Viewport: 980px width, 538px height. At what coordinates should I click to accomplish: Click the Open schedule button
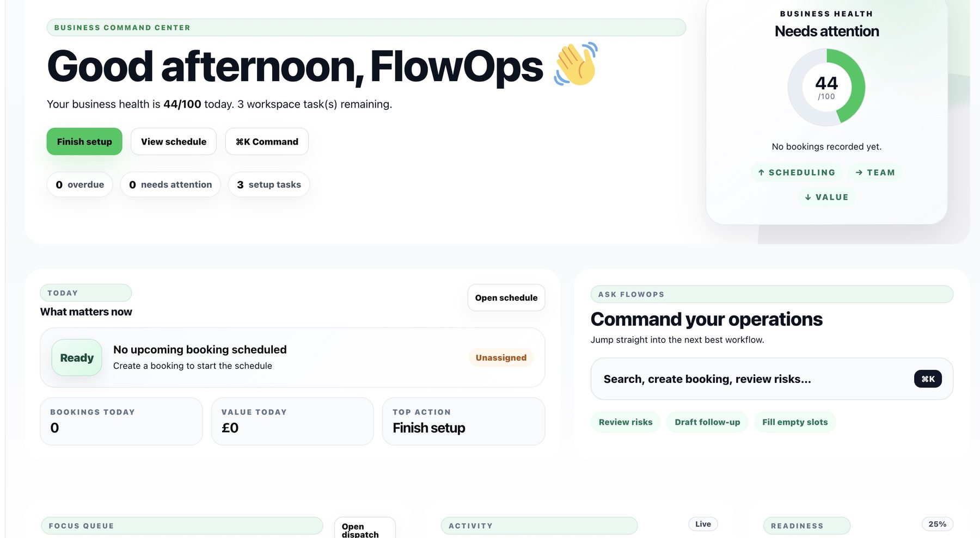[x=506, y=298]
